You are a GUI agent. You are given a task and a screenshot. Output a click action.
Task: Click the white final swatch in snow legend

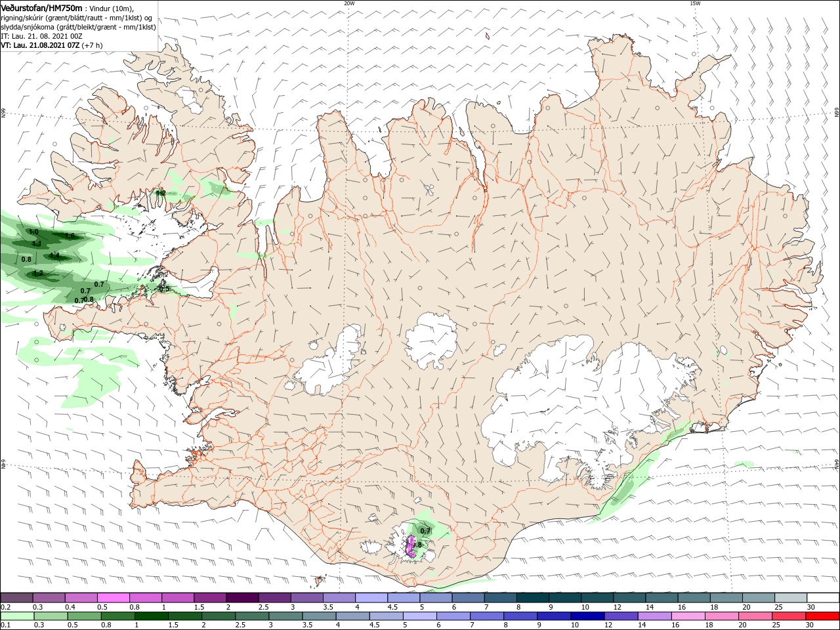point(823,597)
